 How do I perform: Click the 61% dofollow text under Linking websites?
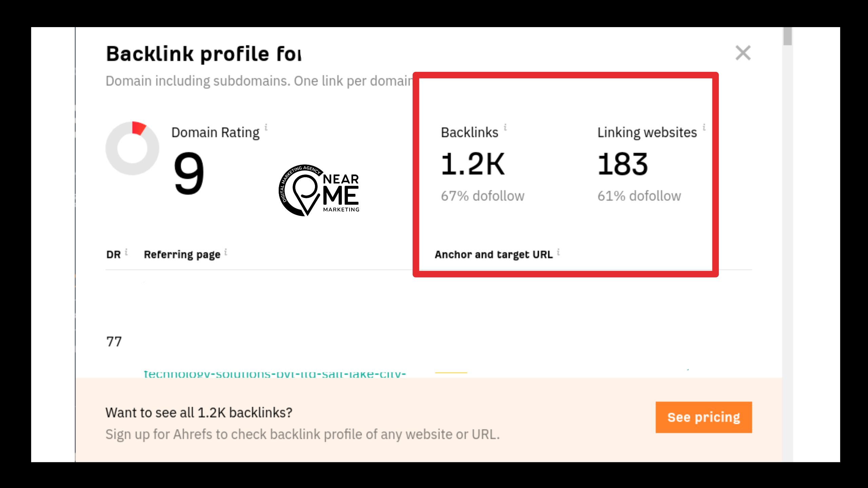pos(639,196)
